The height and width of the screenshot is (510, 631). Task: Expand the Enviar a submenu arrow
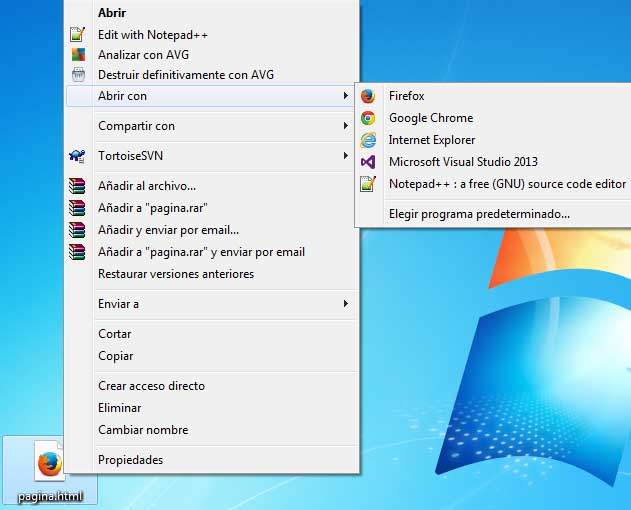345,304
